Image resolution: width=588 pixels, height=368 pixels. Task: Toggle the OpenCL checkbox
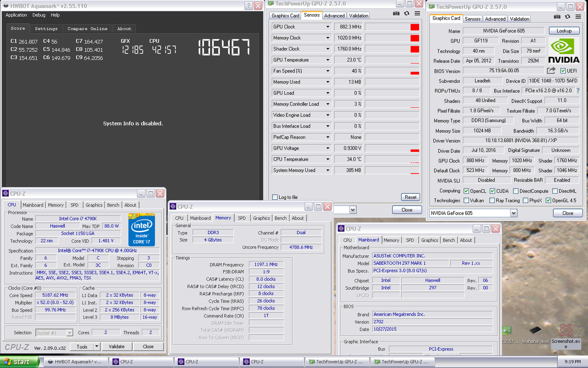tap(467, 191)
